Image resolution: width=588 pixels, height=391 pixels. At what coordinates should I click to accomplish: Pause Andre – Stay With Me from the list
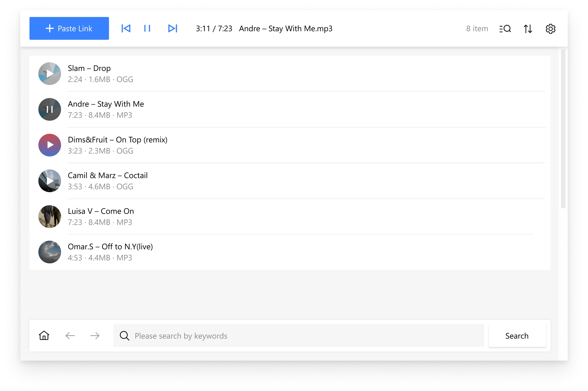tap(50, 109)
